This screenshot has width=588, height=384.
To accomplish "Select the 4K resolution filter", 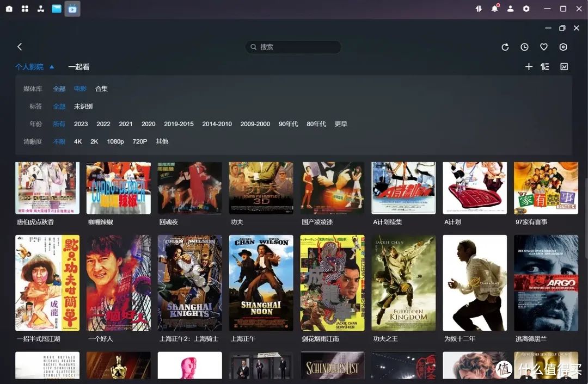I will (78, 141).
